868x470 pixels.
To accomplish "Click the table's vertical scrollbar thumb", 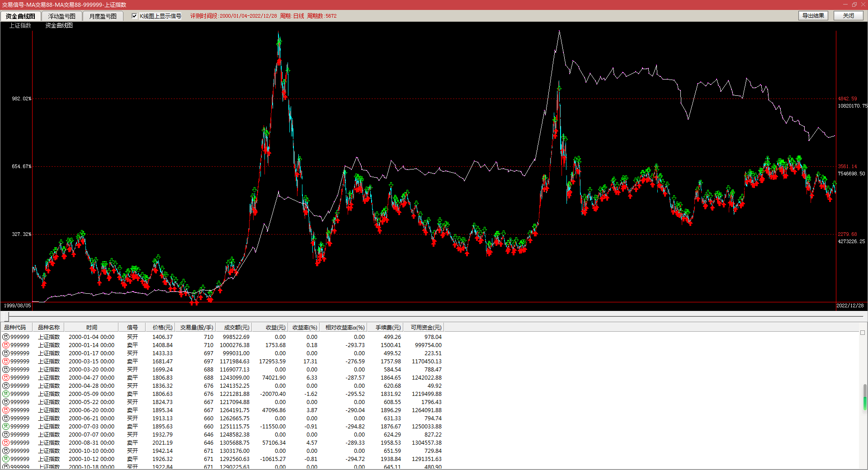I will (865, 397).
